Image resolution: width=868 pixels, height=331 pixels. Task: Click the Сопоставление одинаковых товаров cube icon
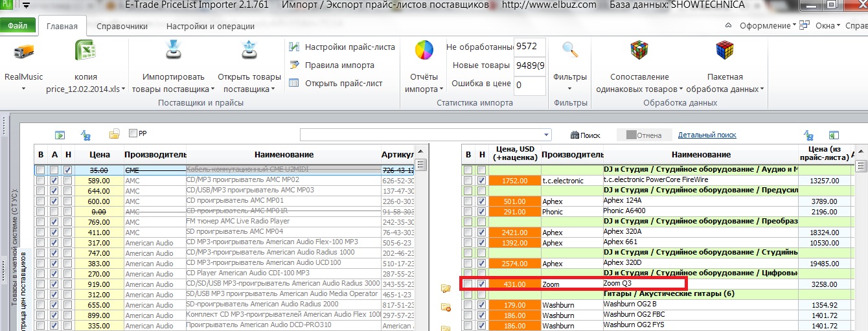point(639,51)
